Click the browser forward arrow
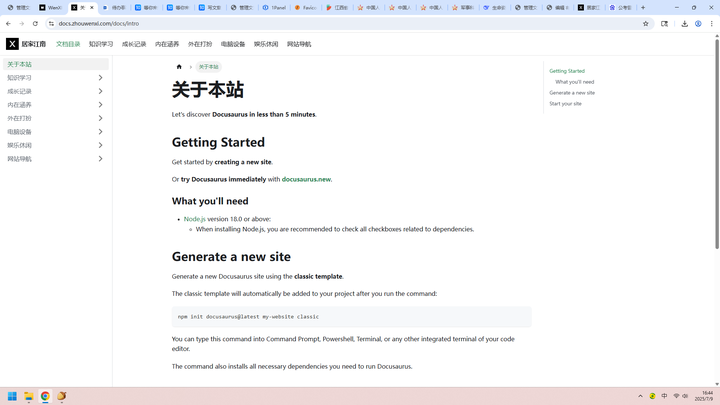 pyautogui.click(x=22, y=23)
